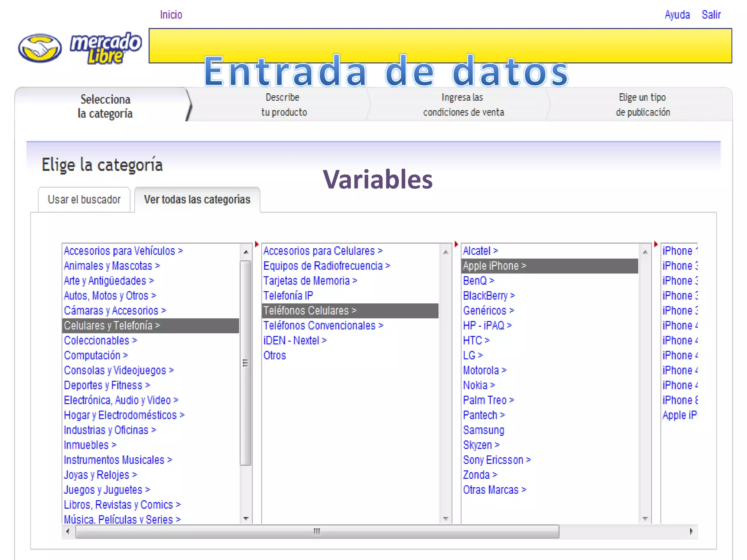This screenshot has height=560, width=747.
Task: Click Salir to log out
Action: click(x=711, y=15)
